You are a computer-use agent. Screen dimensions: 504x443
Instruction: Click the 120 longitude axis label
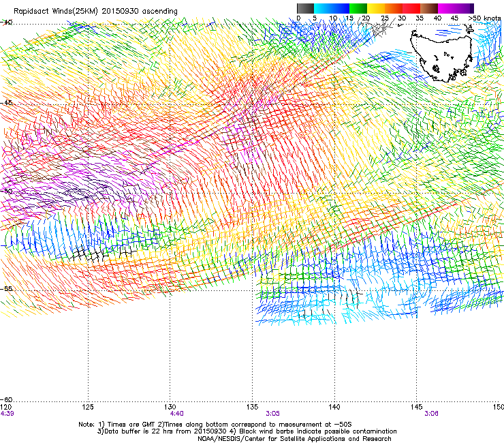pos(6,407)
